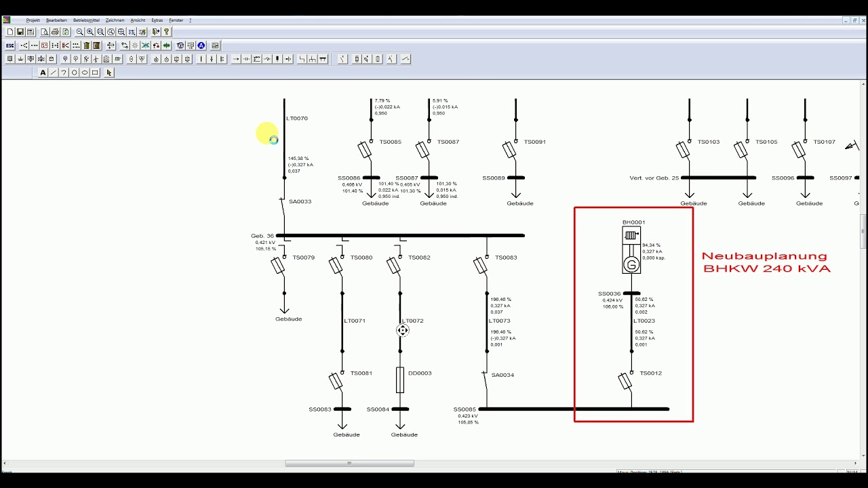The image size is (868, 488).
Task: Select the TS0091 fuse label
Action: pyautogui.click(x=535, y=142)
